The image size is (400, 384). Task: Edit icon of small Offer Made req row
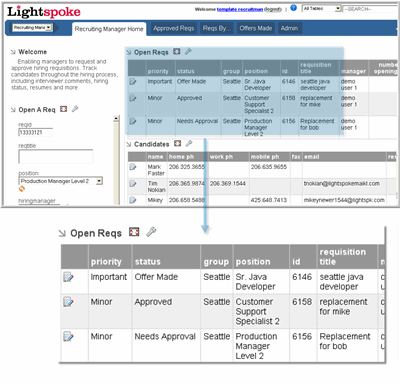pyautogui.click(x=133, y=81)
